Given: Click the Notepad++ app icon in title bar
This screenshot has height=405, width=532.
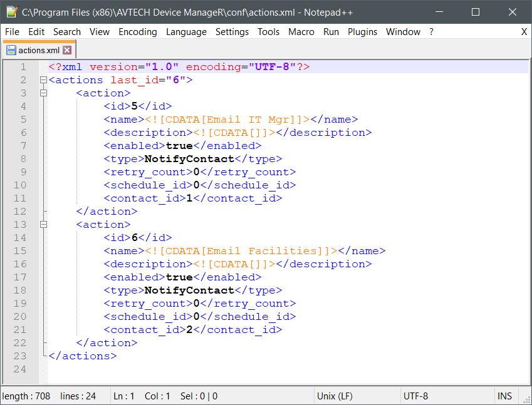Looking at the screenshot, I should tap(11, 12).
